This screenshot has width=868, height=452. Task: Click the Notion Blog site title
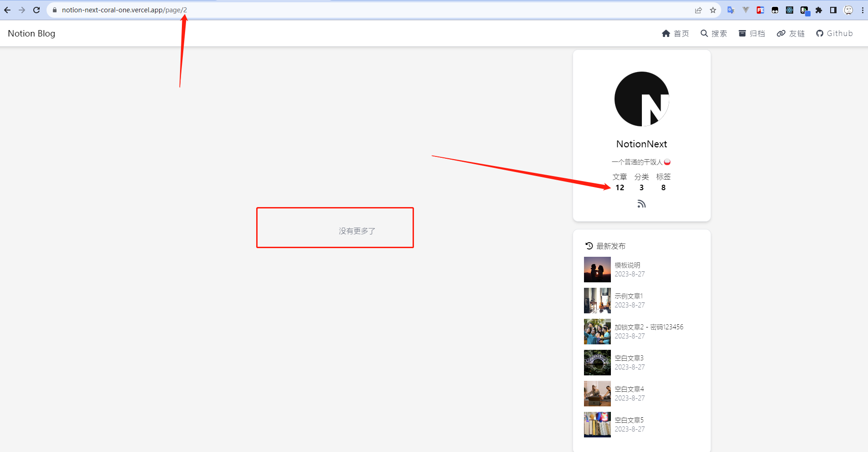click(31, 33)
